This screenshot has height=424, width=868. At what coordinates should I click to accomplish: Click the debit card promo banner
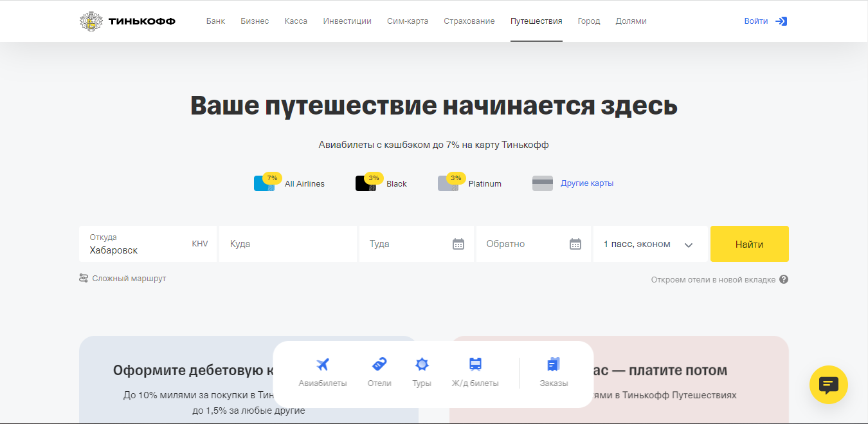pos(249,380)
